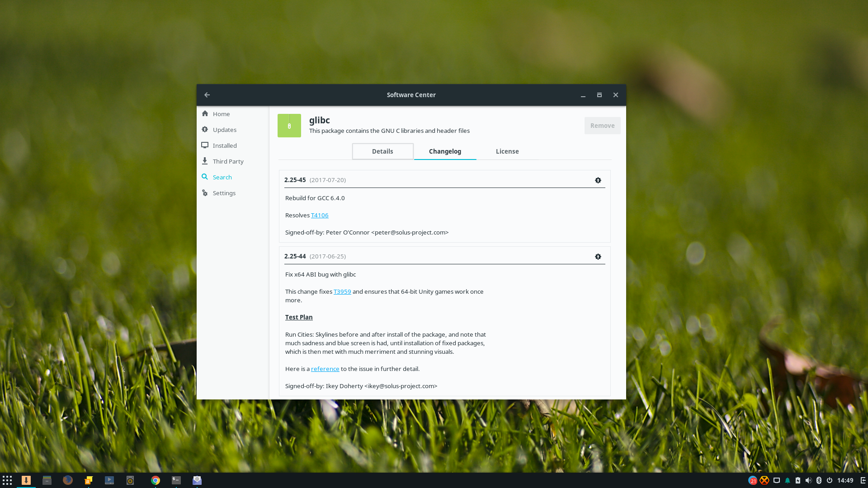Click the 'Rebuild for GCC 6.4.0' line
The width and height of the screenshot is (868, 488).
[x=315, y=198]
